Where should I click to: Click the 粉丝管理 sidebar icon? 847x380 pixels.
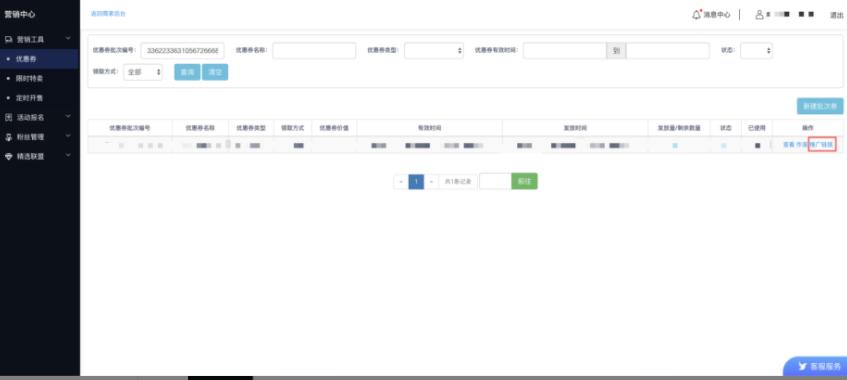pos(8,137)
